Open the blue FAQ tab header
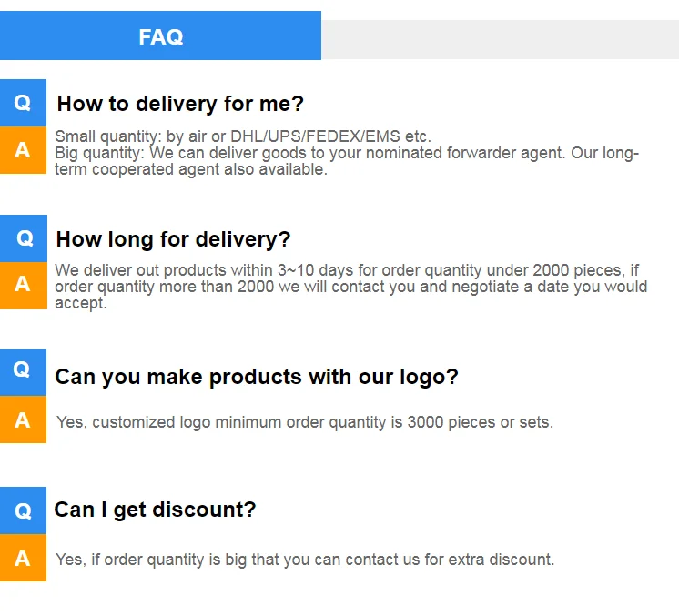The image size is (679, 616). tap(160, 36)
